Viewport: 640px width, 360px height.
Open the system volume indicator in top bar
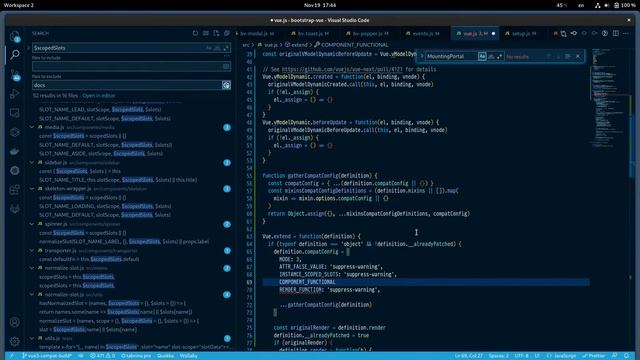click(607, 5)
